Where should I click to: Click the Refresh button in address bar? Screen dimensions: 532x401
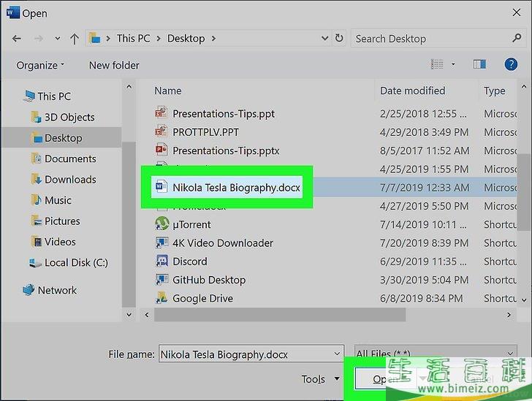click(339, 38)
